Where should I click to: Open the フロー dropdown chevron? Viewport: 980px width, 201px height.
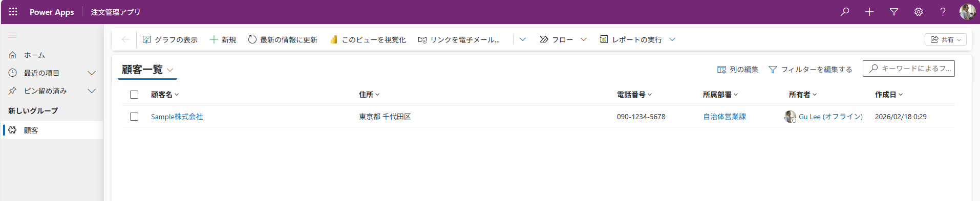(x=584, y=39)
